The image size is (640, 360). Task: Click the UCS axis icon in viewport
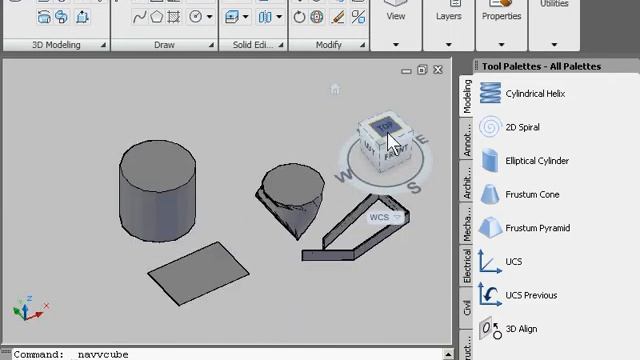point(30,308)
